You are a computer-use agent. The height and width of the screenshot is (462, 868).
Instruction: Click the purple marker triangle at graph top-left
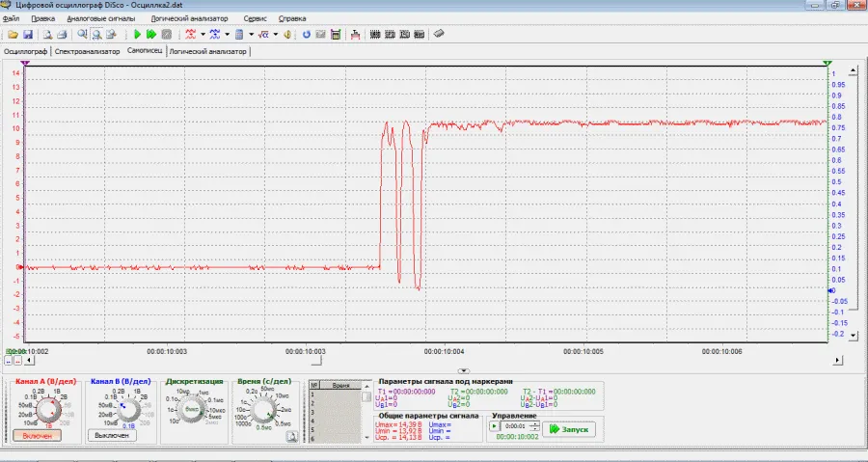25,64
